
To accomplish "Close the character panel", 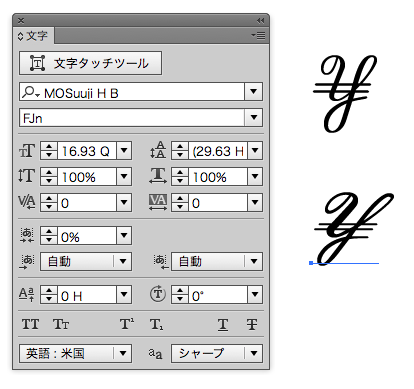I will [x=21, y=21].
